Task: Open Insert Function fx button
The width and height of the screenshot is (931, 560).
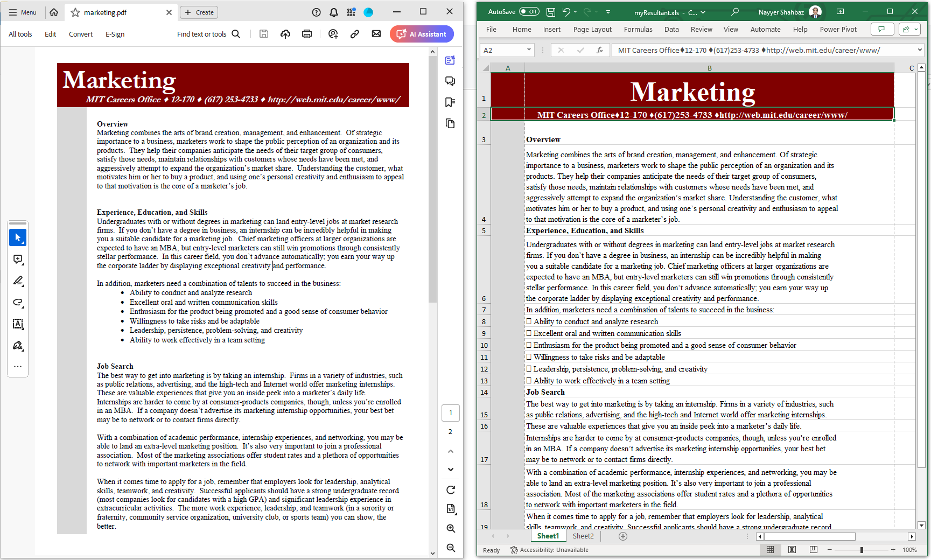Action: pos(599,50)
